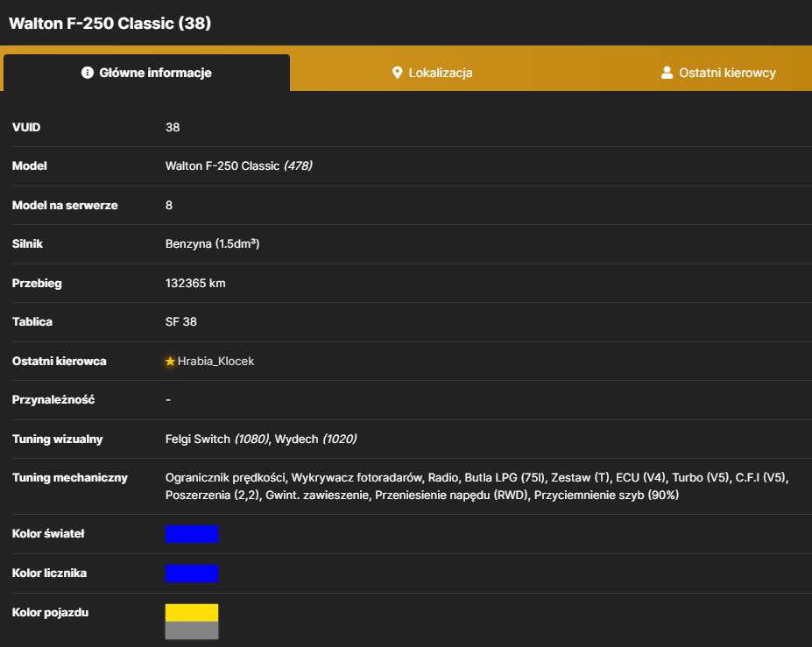Viewport: 812px width, 647px height.
Task: Open the Główne informacje tab
Action: tap(146, 73)
